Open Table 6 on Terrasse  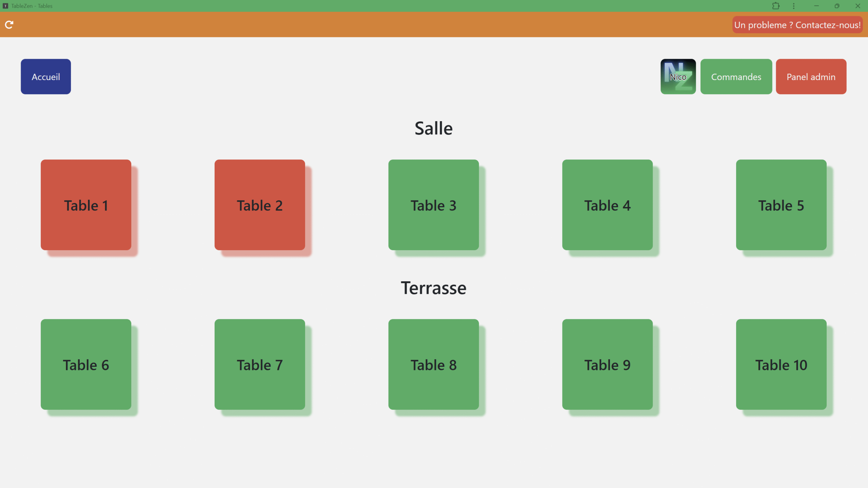tap(86, 364)
